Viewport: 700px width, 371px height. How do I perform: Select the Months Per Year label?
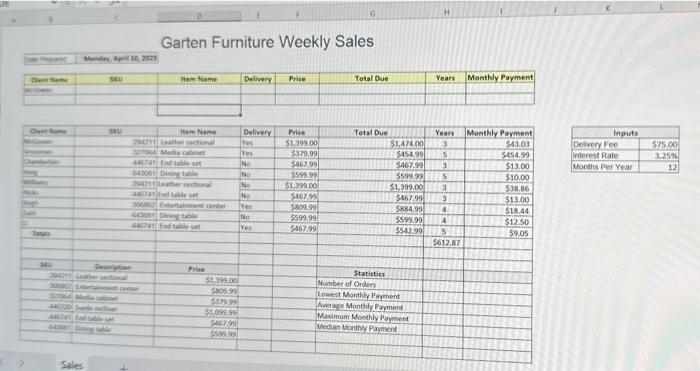[x=605, y=167]
